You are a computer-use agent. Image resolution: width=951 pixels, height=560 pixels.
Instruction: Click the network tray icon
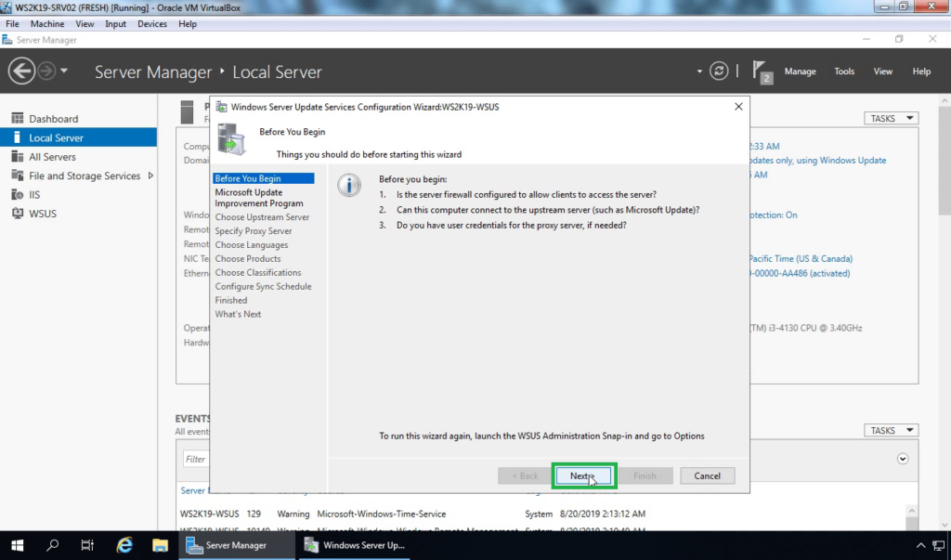[x=938, y=545]
